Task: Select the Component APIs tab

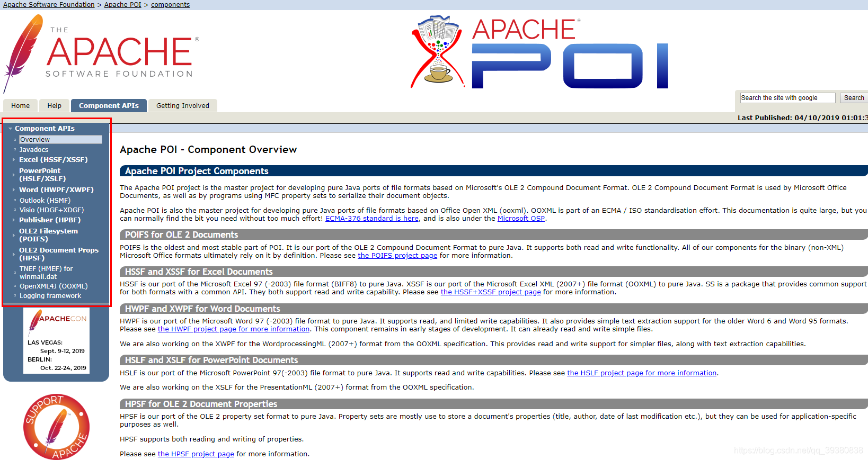Action: tap(109, 105)
